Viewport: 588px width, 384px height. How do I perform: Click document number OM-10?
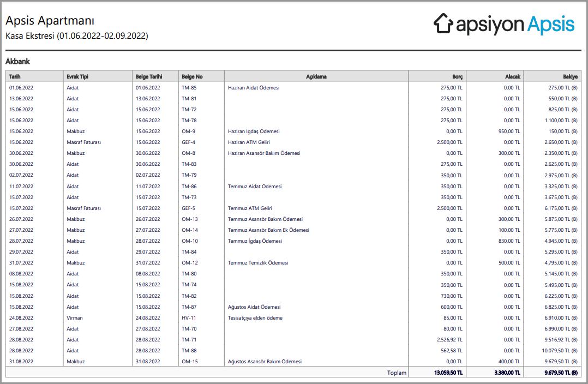(x=190, y=241)
